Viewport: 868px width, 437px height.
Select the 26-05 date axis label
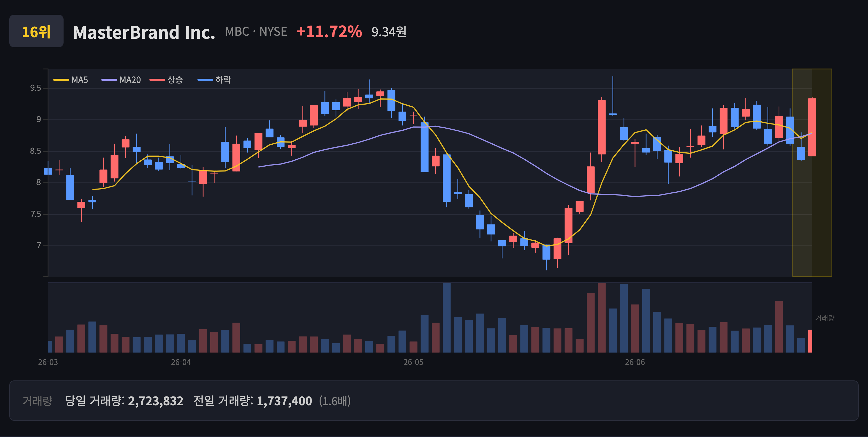413,362
